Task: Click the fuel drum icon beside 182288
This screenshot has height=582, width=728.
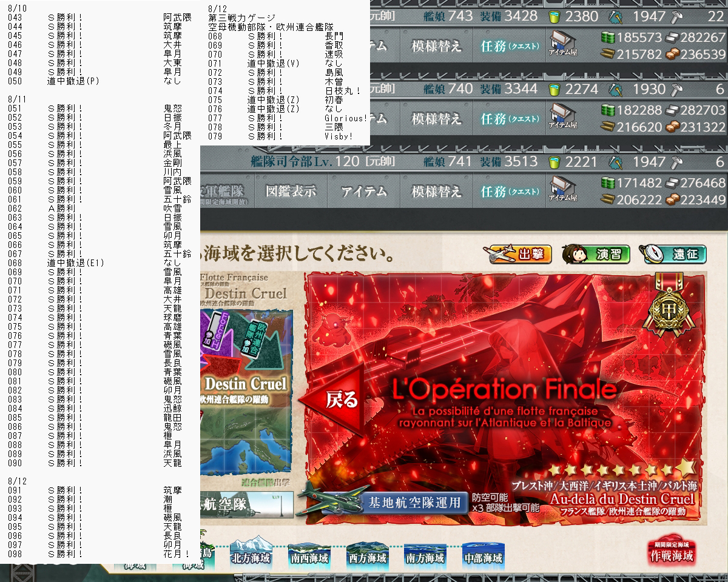Action: click(x=607, y=110)
